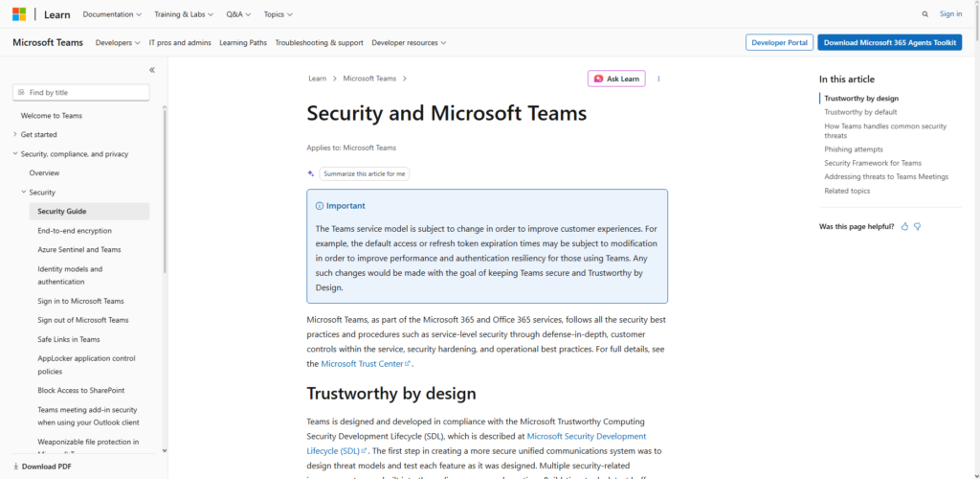This screenshot has width=980, height=479.
Task: Open IT pros and admins menu item
Action: [x=180, y=42]
